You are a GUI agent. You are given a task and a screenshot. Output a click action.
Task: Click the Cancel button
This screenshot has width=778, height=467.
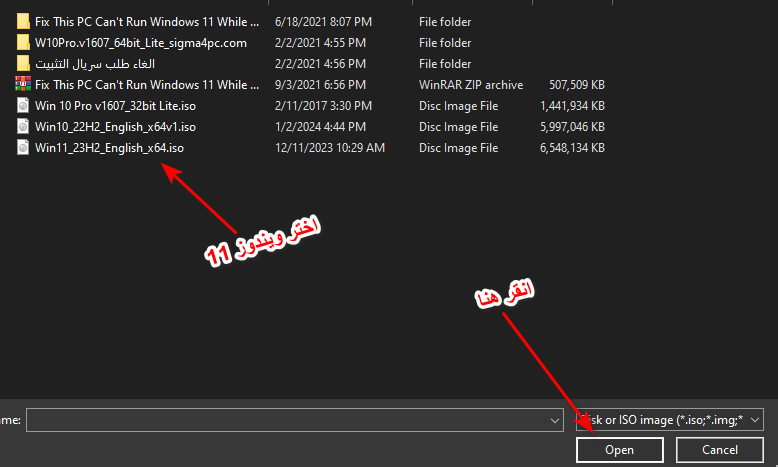tap(719, 450)
